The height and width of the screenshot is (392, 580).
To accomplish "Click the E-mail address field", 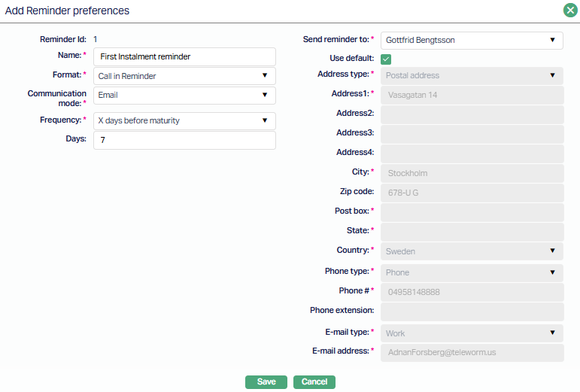I will (x=472, y=352).
